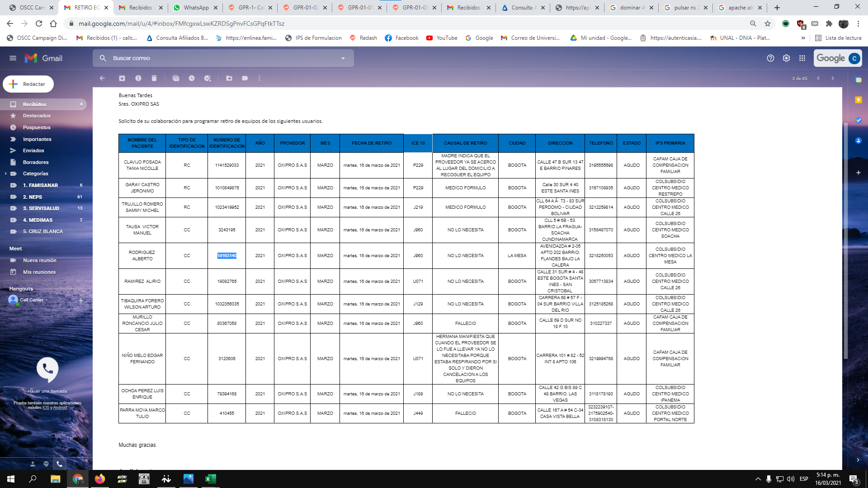This screenshot has height=488, width=868.
Task: Open the 5. CRUZ BLANCA label
Action: click(43, 231)
